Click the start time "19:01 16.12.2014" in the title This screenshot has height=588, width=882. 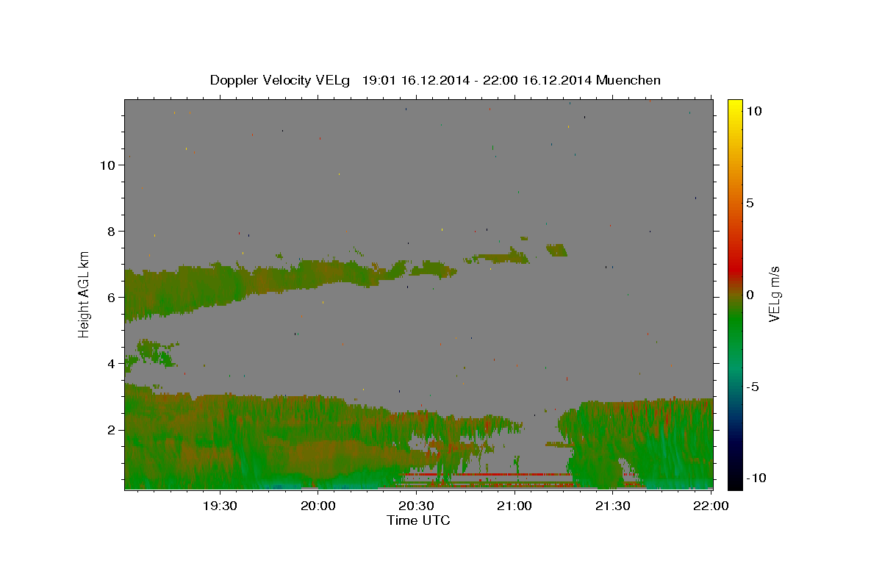click(414, 80)
